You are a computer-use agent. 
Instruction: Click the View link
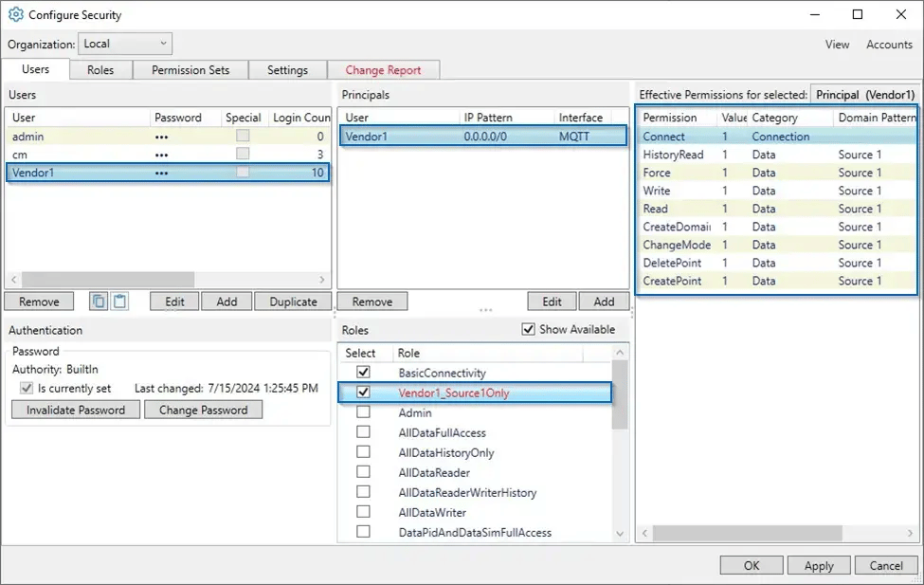(x=837, y=44)
